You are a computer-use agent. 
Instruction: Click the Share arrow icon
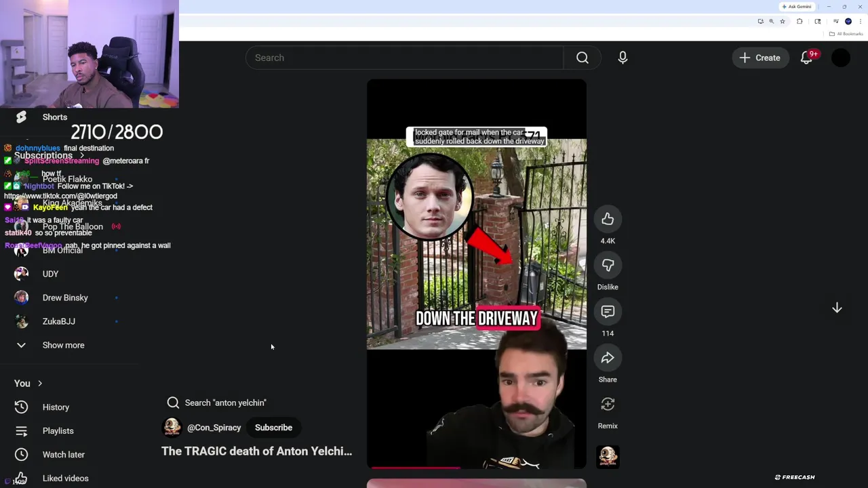[608, 358]
